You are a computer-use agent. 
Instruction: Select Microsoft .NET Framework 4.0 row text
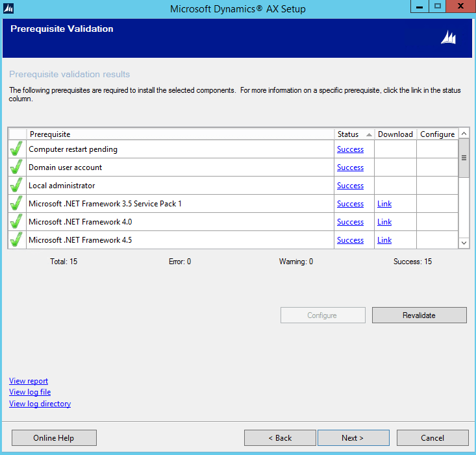pyautogui.click(x=80, y=222)
